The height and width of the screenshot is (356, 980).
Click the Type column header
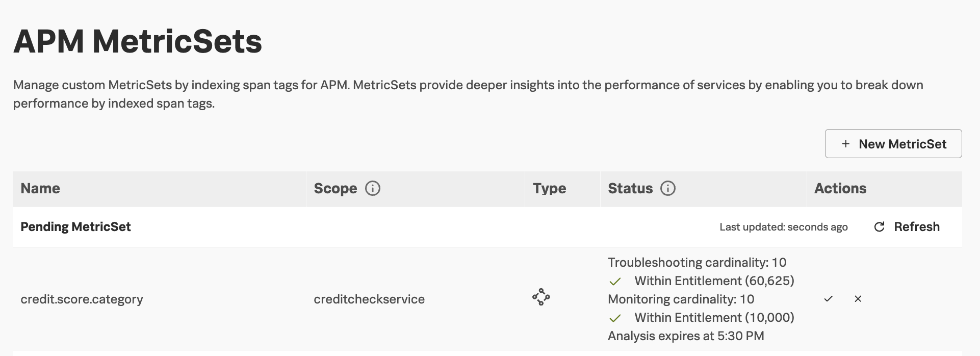(x=549, y=188)
